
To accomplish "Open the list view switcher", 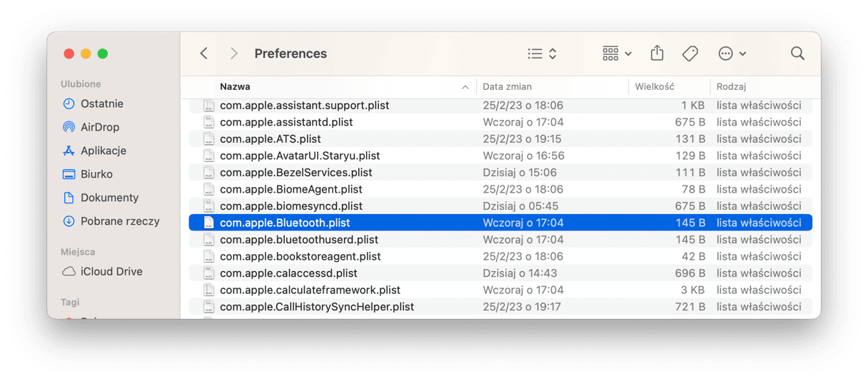I will [x=542, y=54].
